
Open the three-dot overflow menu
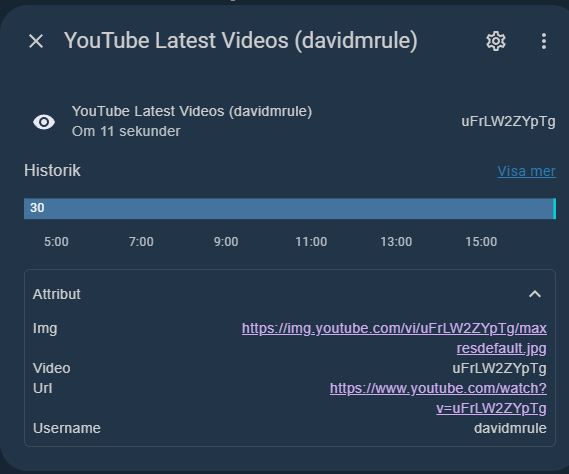(544, 41)
